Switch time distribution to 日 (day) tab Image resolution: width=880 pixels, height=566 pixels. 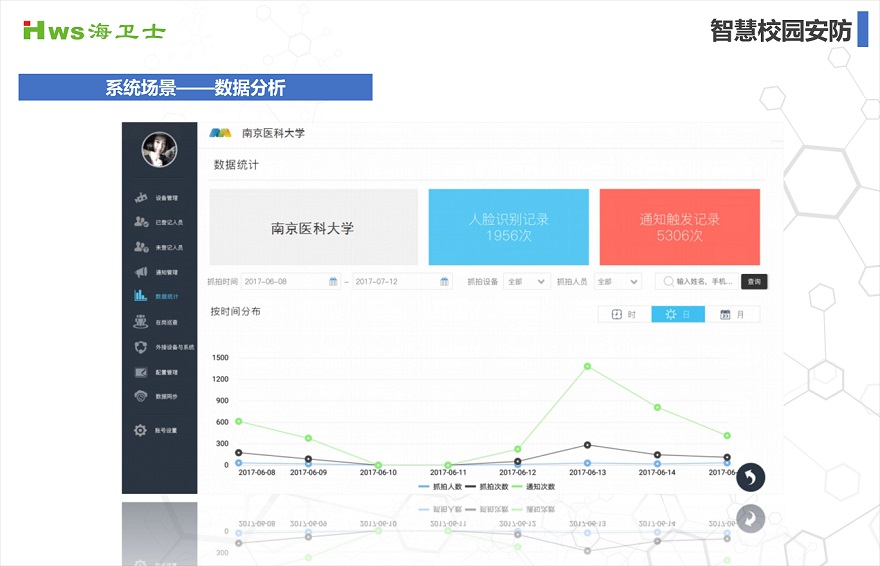pos(678,314)
